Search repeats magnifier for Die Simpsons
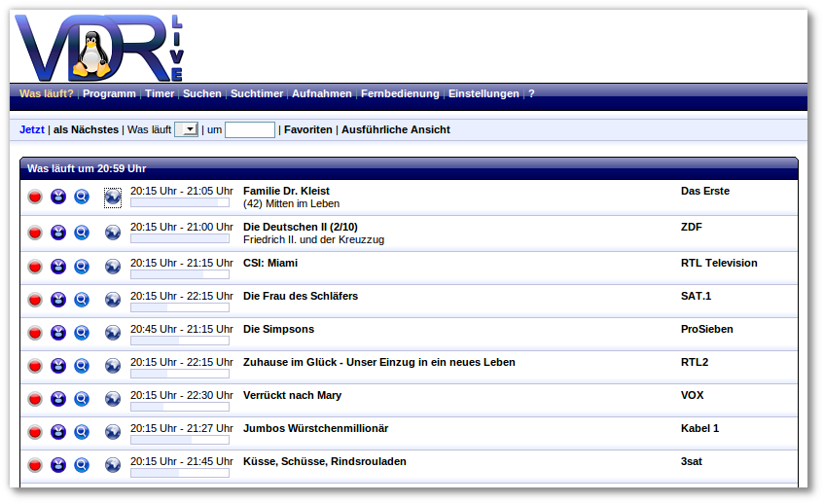This screenshot has width=824, height=504. 82,333
